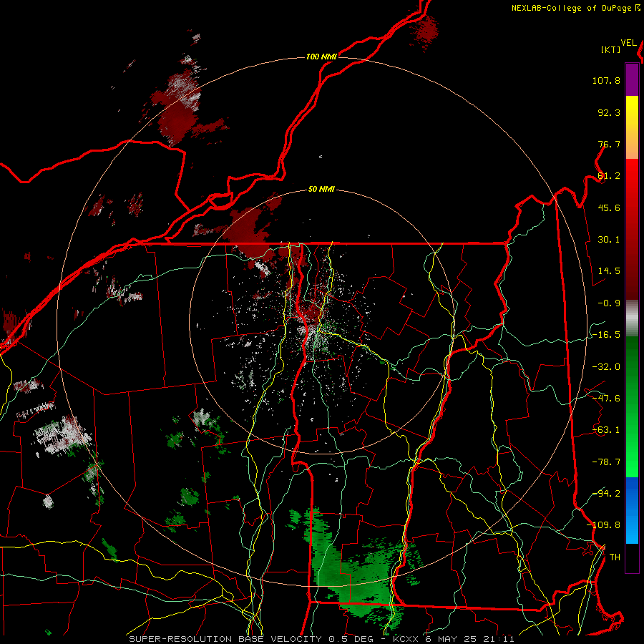Viewport: 644px width, 644px height.
Task: Click the -0.9 velocity scale value
Action: pyautogui.click(x=609, y=303)
